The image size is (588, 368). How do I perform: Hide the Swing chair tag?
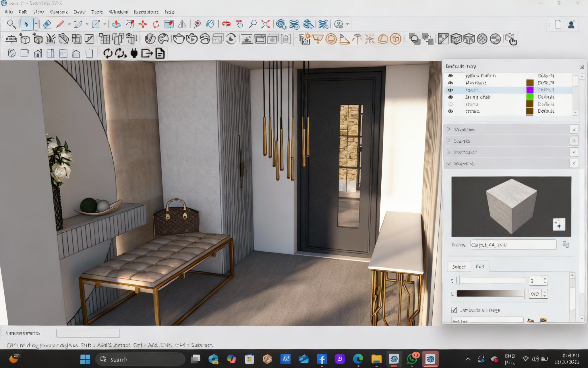pyautogui.click(x=450, y=97)
